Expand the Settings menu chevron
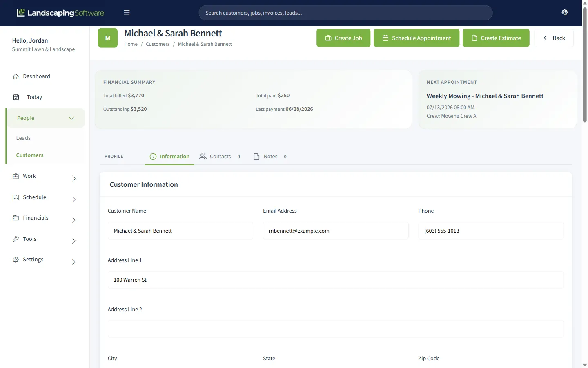Image resolution: width=588 pixels, height=368 pixels. pyautogui.click(x=74, y=262)
